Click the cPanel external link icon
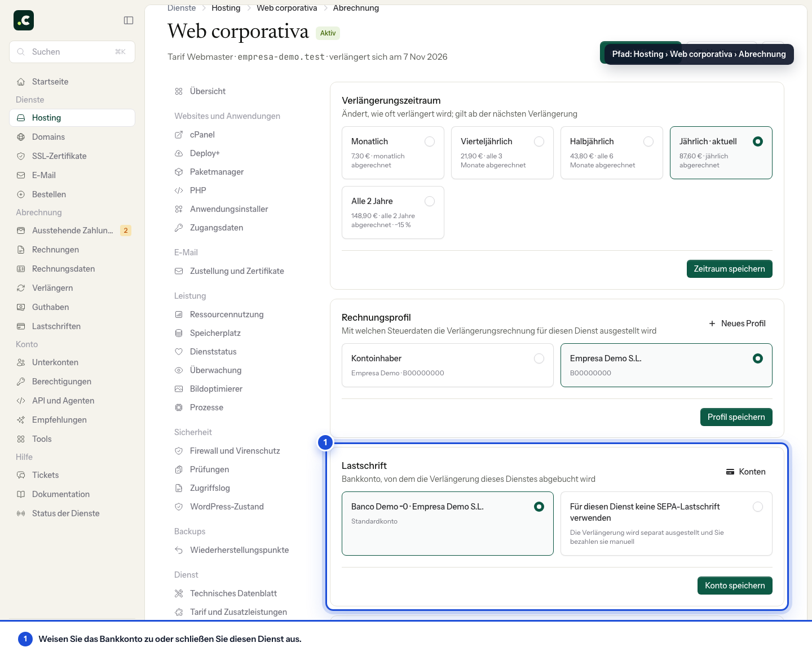The height and width of the screenshot is (656, 812). [x=179, y=135]
